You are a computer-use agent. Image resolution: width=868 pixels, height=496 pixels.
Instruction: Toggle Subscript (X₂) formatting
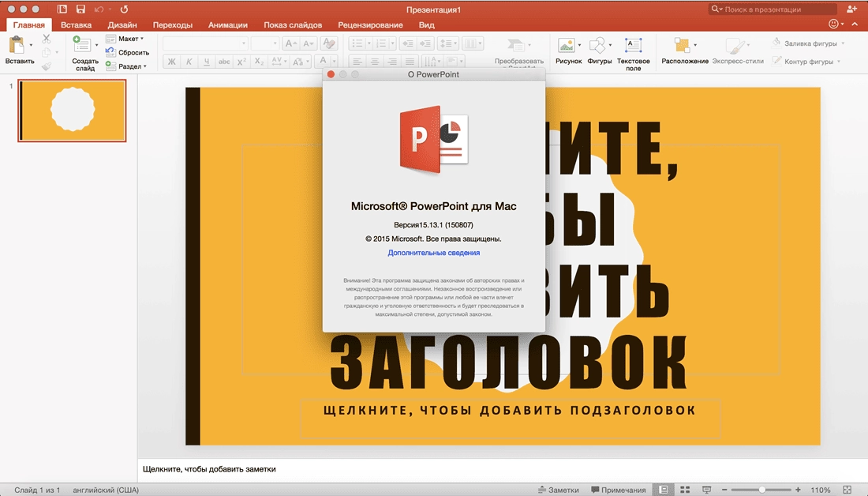pos(259,62)
